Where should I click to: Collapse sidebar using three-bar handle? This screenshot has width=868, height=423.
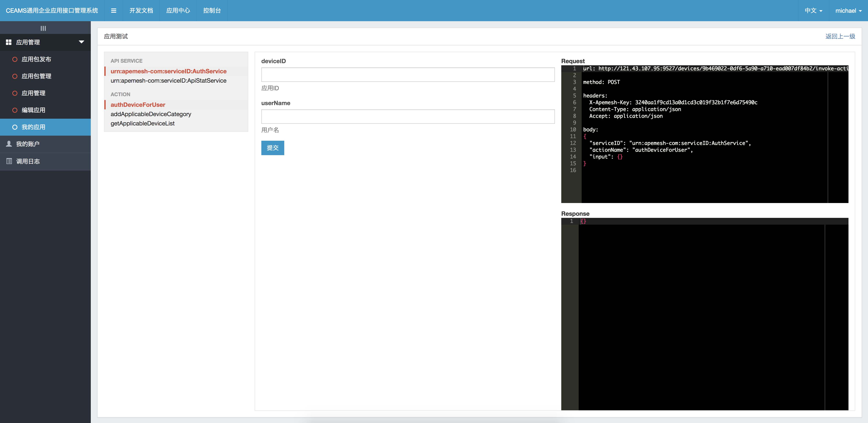(x=43, y=28)
